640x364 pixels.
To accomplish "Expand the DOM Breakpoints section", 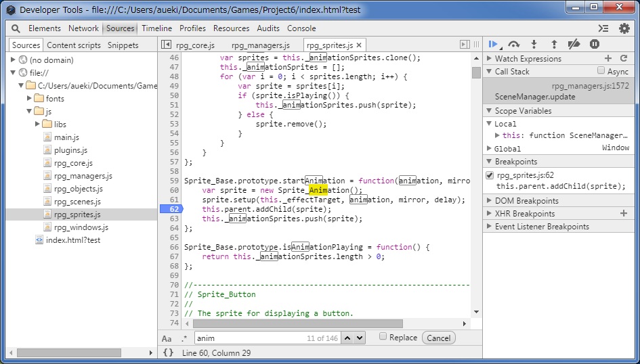I will coord(489,201).
